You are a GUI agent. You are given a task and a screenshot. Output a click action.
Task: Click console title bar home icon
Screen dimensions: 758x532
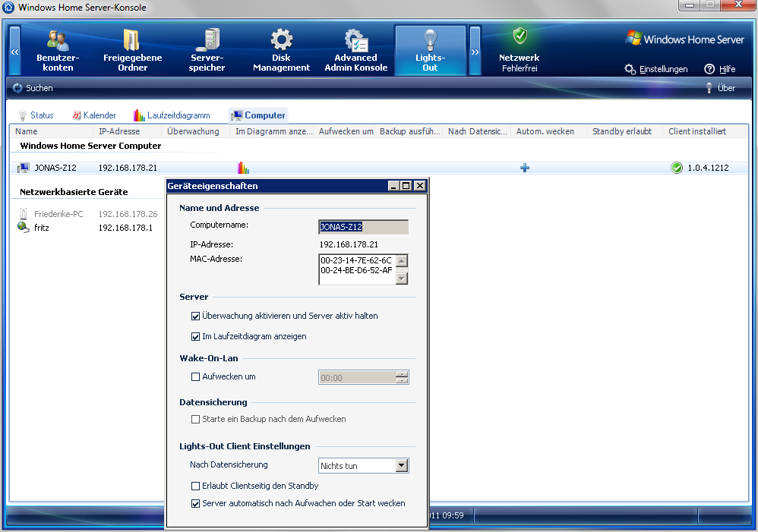pos(8,8)
